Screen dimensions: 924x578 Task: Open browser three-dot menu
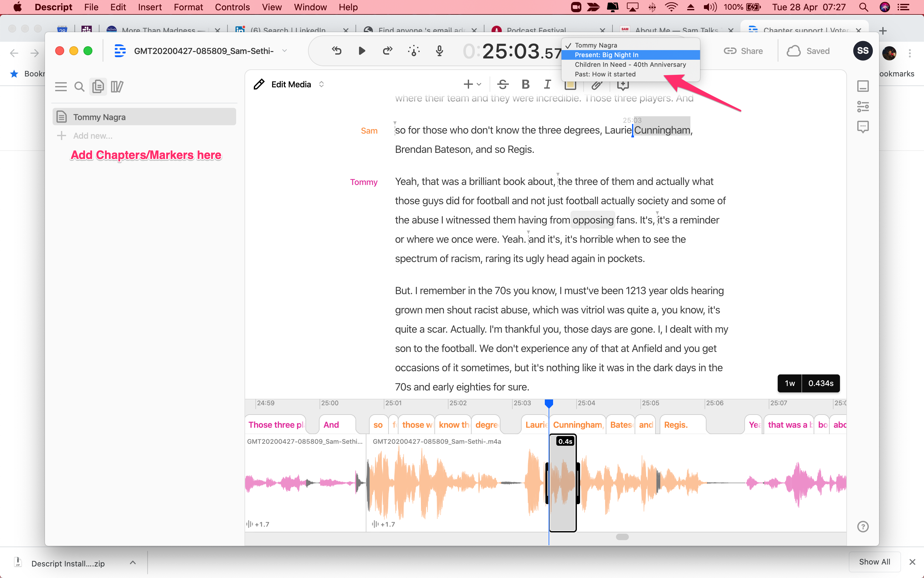(910, 53)
